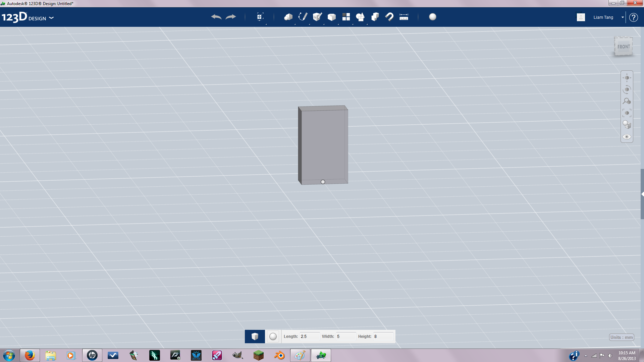Expand the collapsed right side panel arrow
Screen dimensions: 644x362
642,194
